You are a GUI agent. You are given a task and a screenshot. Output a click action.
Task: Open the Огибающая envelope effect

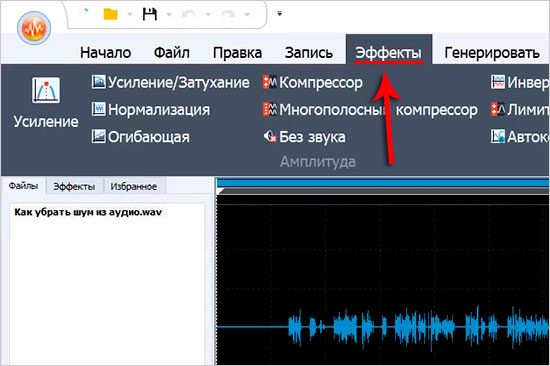click(140, 137)
